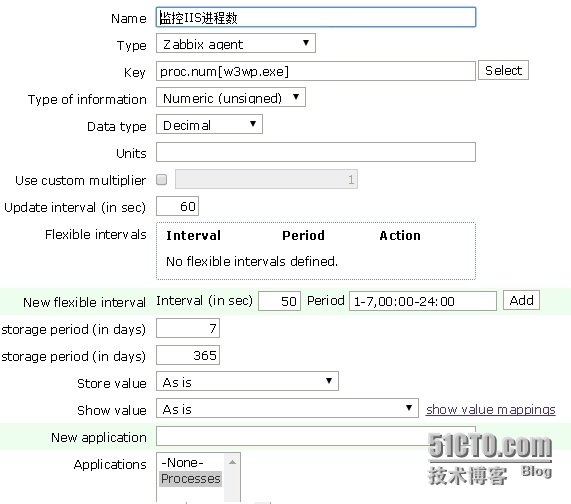571x504 pixels.
Task: Click the Select button next to Key
Action: [503, 70]
